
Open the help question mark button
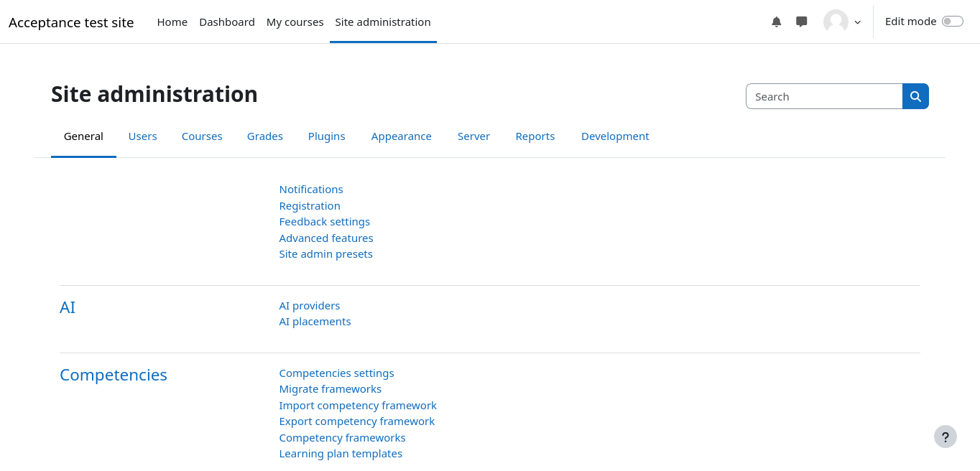(945, 437)
